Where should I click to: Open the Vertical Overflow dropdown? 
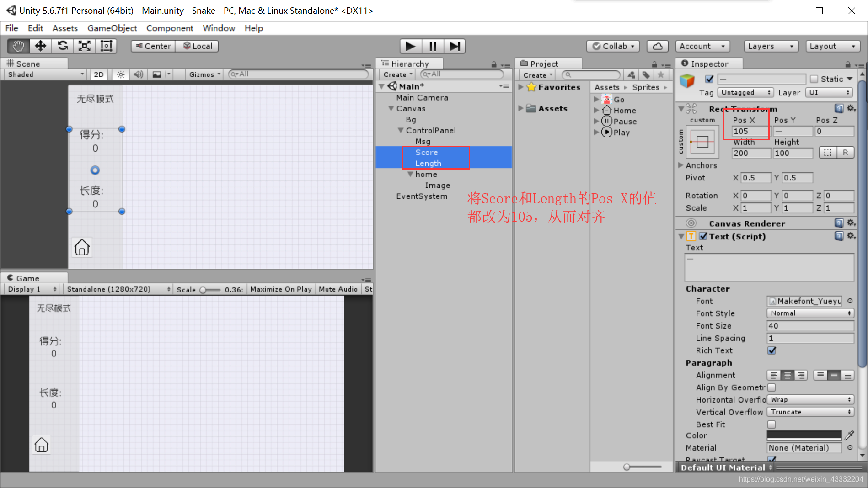tap(810, 412)
